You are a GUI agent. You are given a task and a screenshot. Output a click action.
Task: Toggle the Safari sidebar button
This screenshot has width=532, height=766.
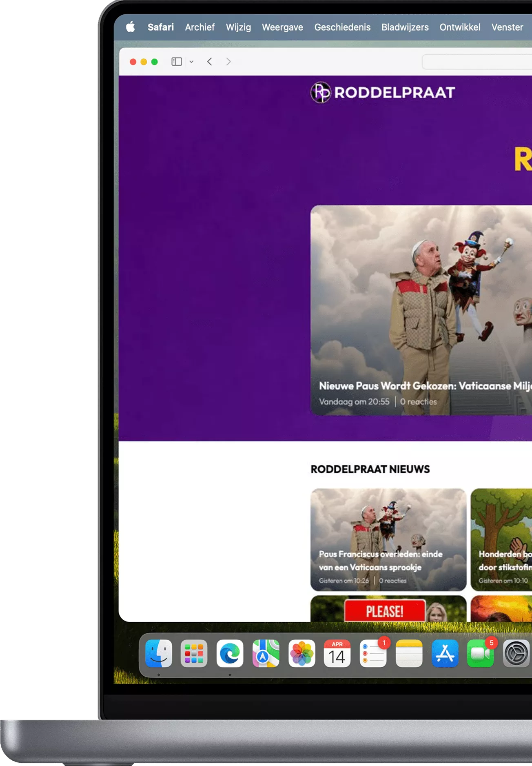point(177,62)
